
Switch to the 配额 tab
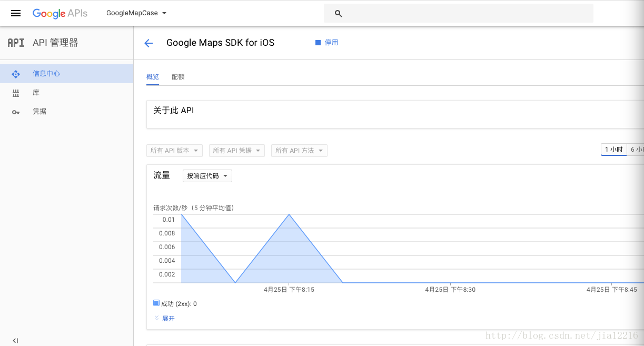178,77
